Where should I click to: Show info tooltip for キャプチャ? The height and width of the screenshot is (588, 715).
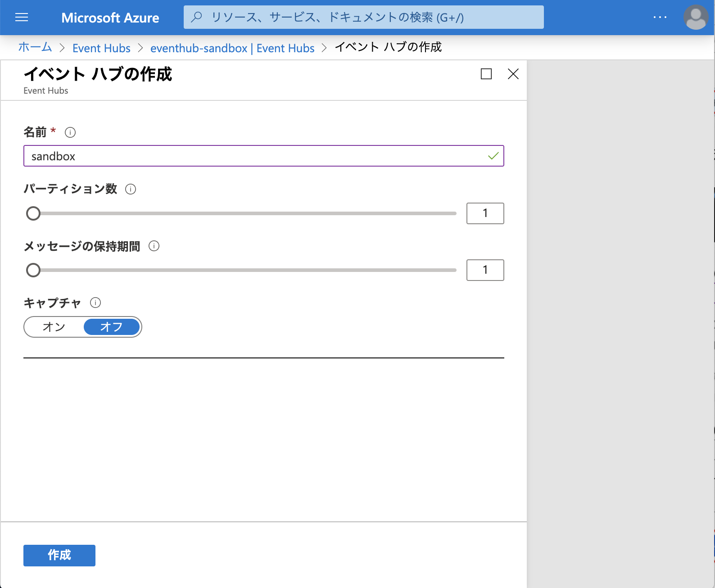pyautogui.click(x=95, y=303)
